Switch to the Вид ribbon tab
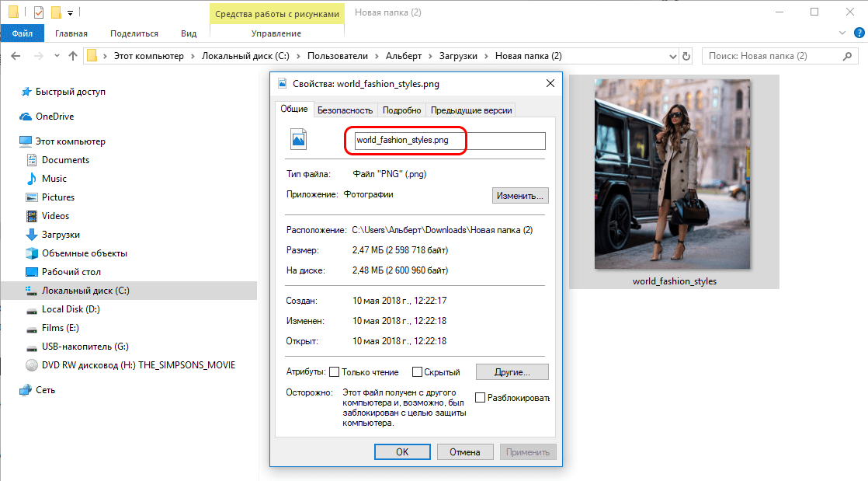The height and width of the screenshot is (481, 868). pos(188,33)
